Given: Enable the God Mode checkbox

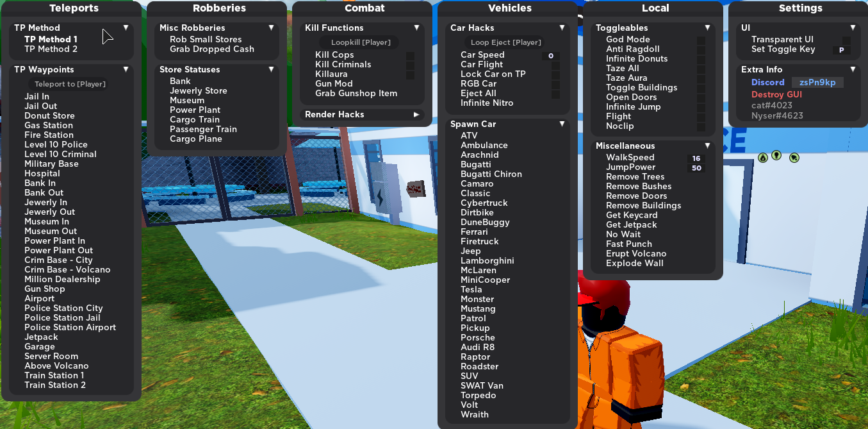Looking at the screenshot, I should click(701, 40).
